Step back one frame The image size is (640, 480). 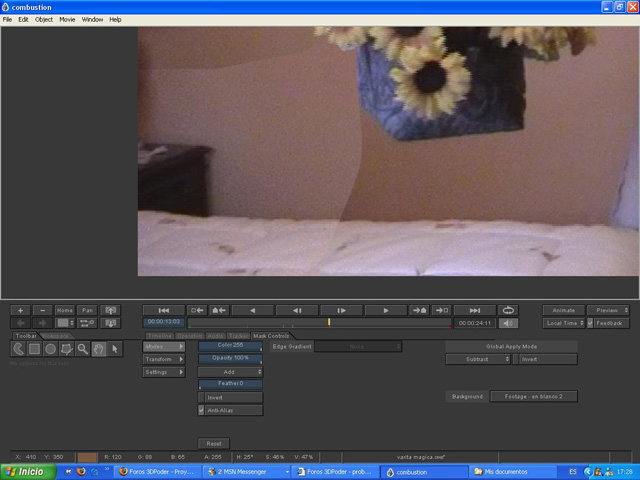click(x=297, y=310)
